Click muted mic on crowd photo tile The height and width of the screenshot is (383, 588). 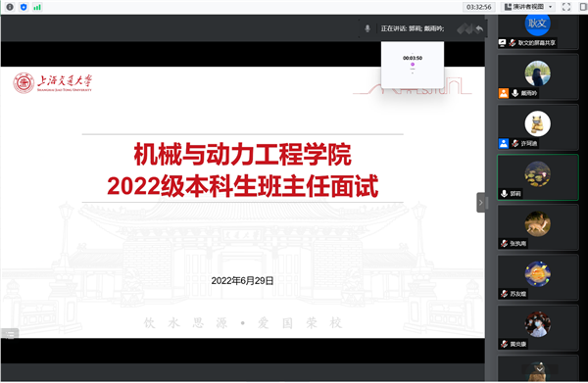tap(505, 344)
